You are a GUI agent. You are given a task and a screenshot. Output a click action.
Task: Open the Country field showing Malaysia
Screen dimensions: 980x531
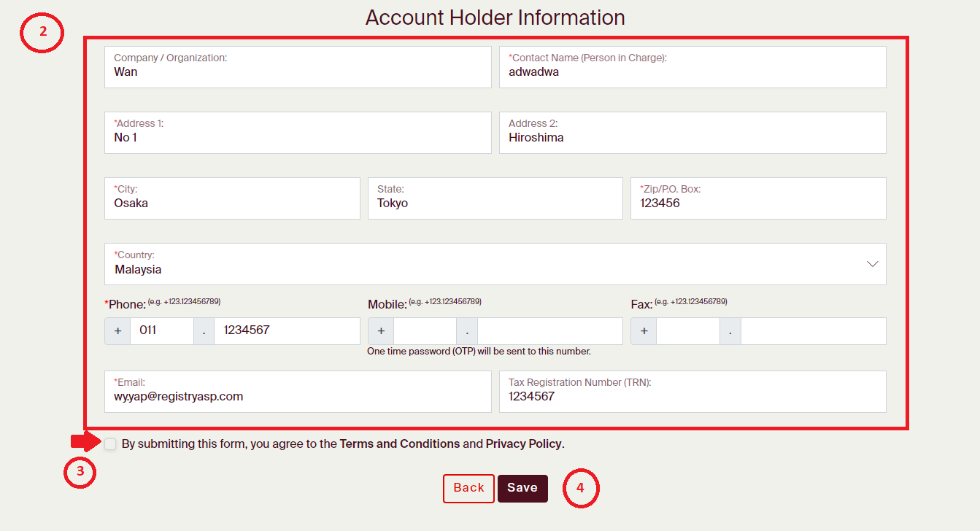coord(482,264)
